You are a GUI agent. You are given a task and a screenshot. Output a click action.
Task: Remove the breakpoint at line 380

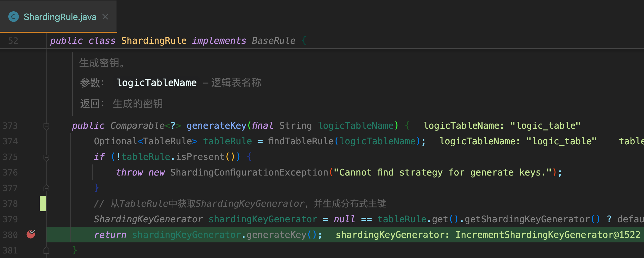click(31, 234)
